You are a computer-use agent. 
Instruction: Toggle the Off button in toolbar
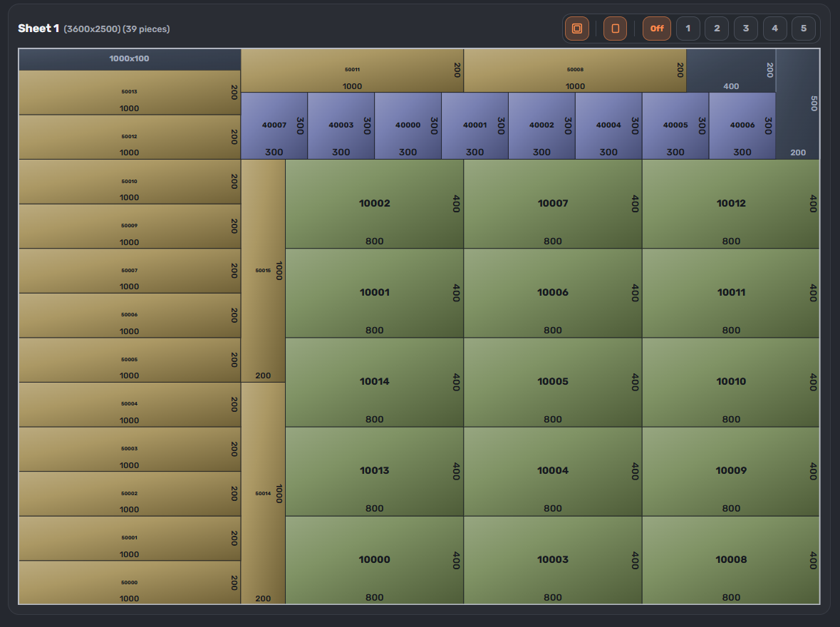click(656, 28)
